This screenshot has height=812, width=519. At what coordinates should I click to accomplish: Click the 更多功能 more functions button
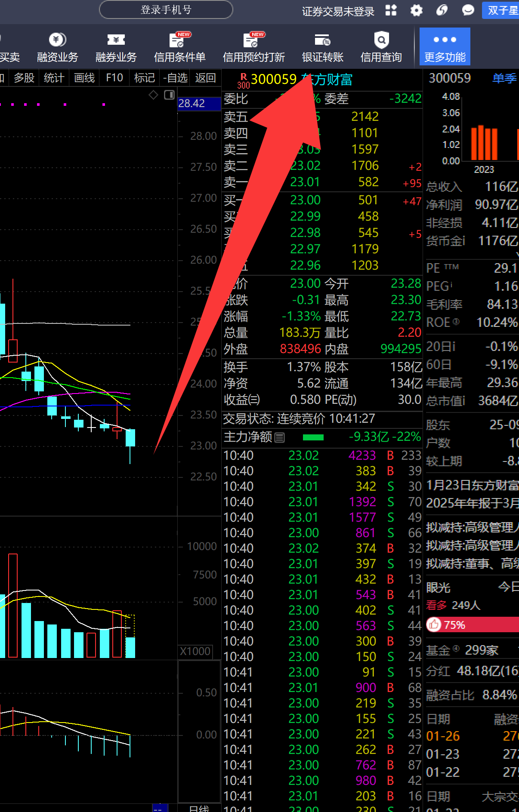point(445,46)
